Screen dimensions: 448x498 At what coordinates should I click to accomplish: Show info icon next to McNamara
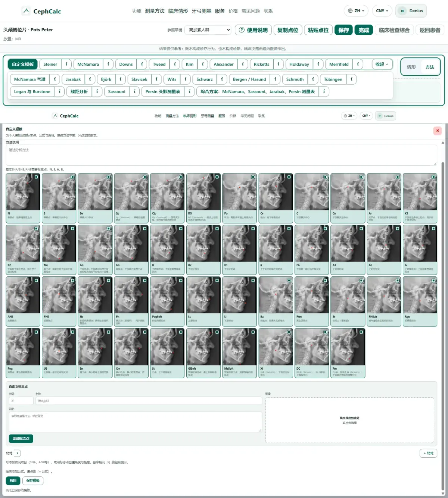coord(108,64)
